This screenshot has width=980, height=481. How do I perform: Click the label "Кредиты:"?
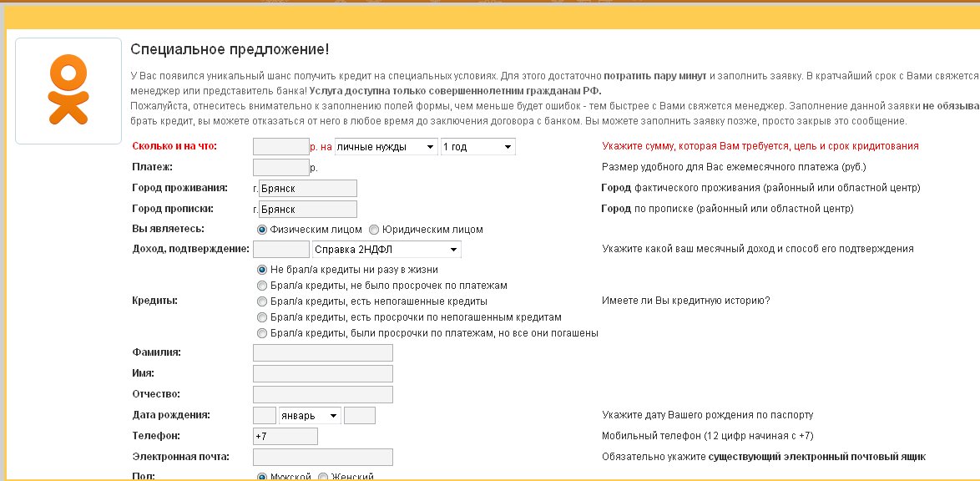click(155, 301)
